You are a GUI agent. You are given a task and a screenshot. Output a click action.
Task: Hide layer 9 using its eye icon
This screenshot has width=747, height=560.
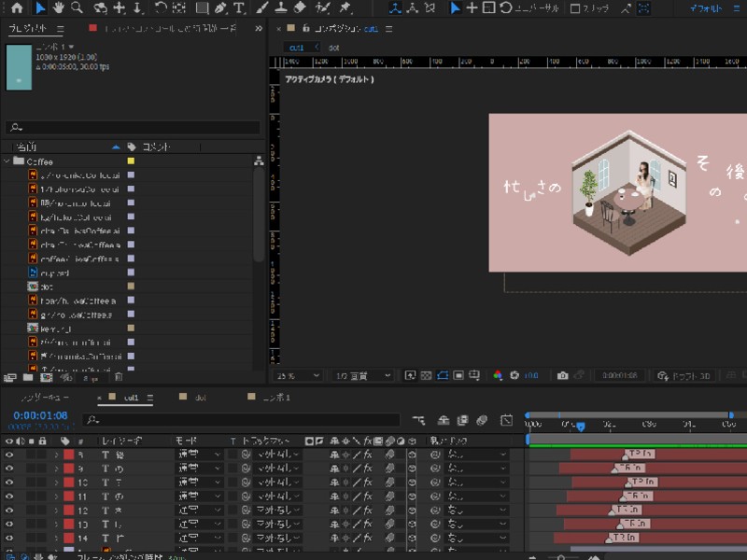coord(10,469)
